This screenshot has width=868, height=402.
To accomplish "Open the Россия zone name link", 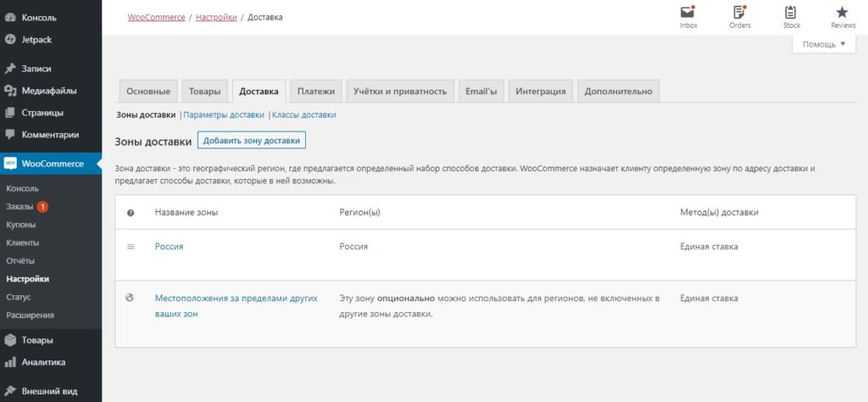I will tap(169, 247).
